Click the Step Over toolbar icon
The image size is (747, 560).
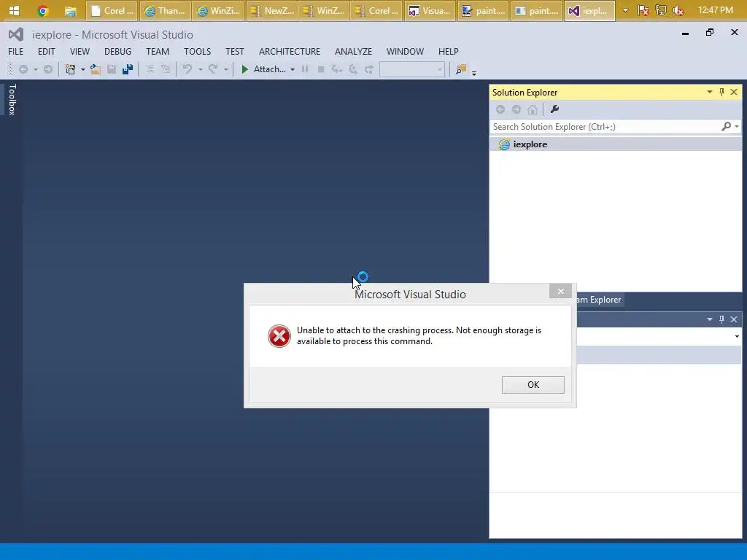point(353,69)
